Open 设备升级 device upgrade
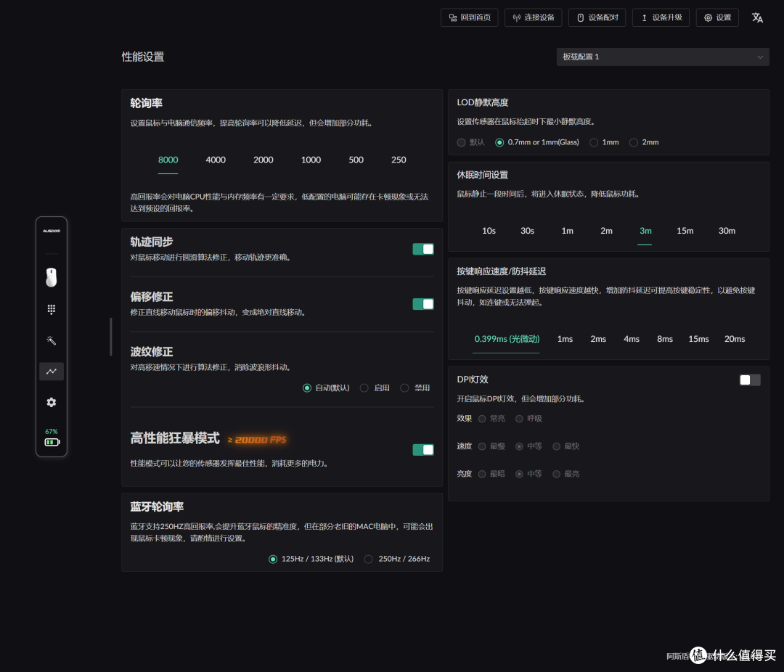The width and height of the screenshot is (784, 672). pos(661,17)
